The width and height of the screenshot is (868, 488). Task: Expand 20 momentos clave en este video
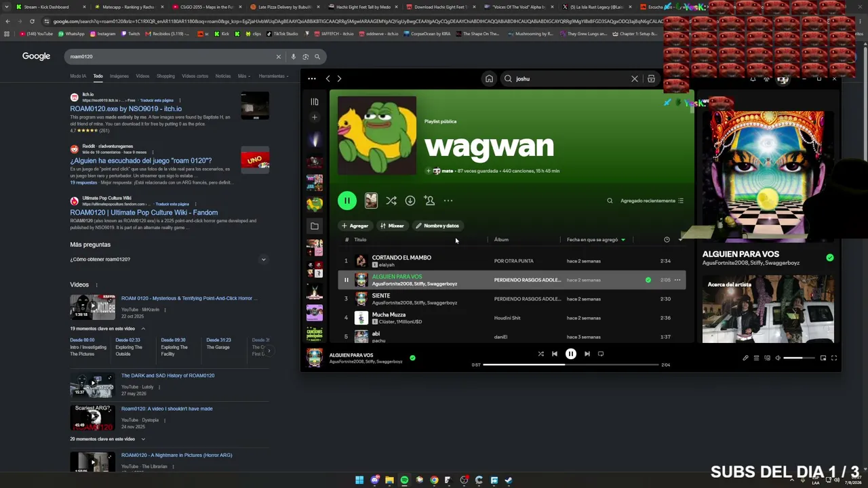pyautogui.click(x=107, y=439)
